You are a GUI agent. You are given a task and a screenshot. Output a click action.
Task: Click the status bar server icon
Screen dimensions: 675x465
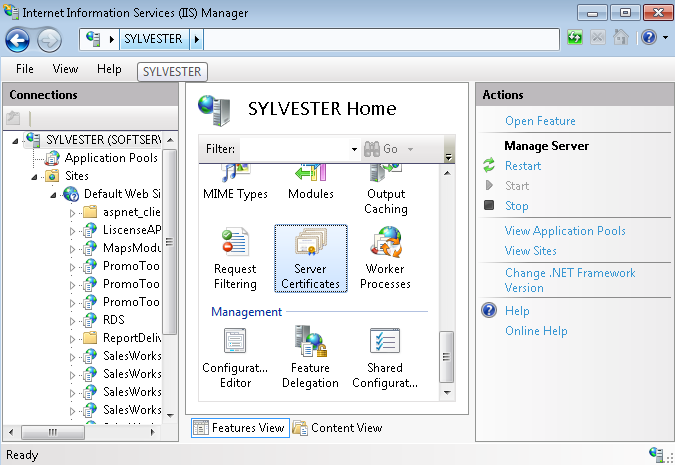pos(656,454)
